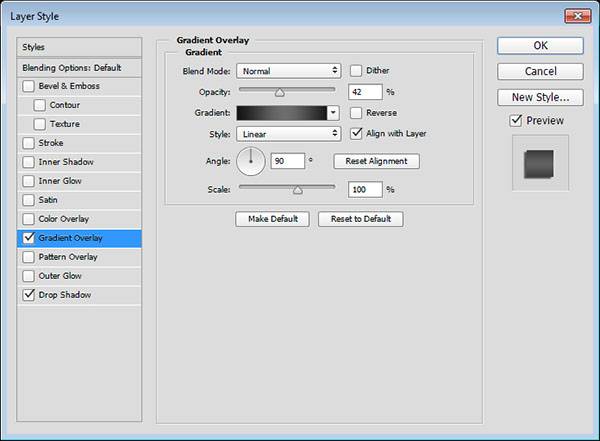The height and width of the screenshot is (441, 600).
Task: Open the gradient Style dropdown
Action: pyautogui.click(x=288, y=133)
